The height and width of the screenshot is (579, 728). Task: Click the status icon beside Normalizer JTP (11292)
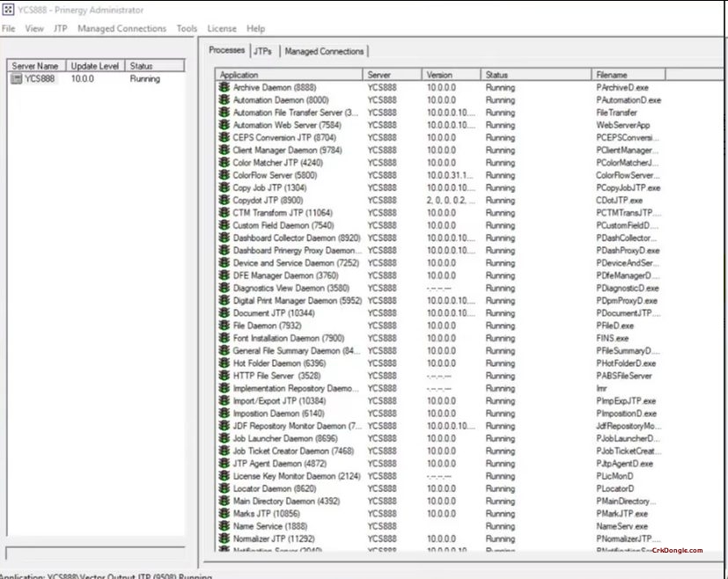224,539
